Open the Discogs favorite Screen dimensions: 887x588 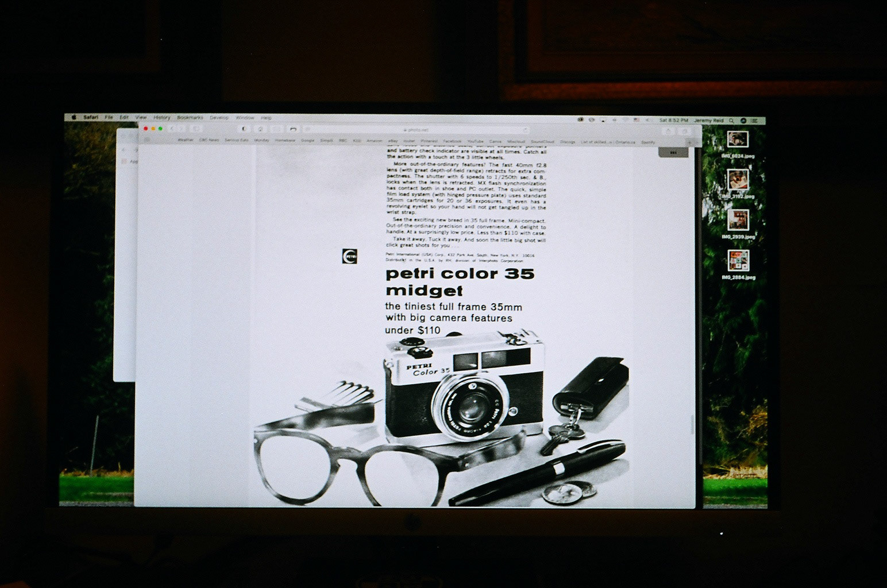point(568,141)
